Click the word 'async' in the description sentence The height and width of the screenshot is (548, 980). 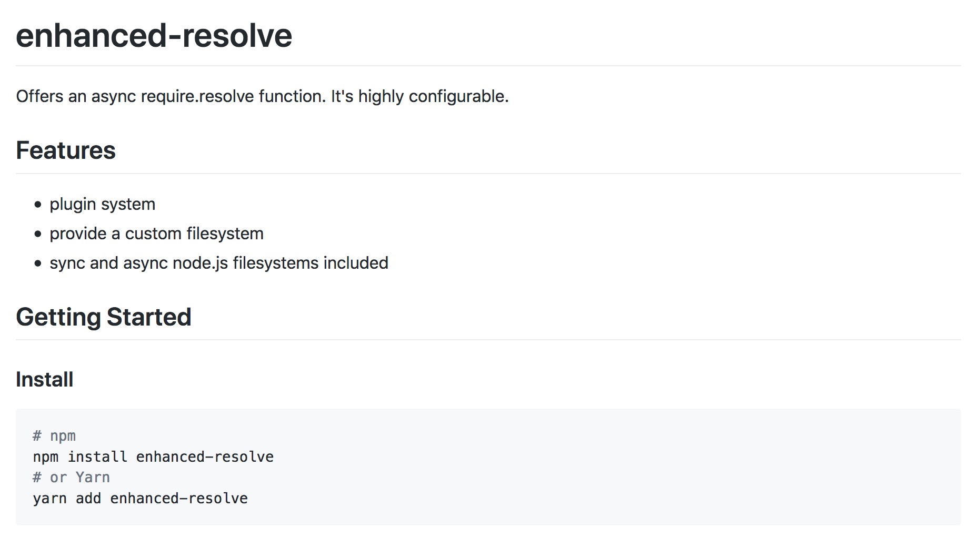[x=114, y=96]
